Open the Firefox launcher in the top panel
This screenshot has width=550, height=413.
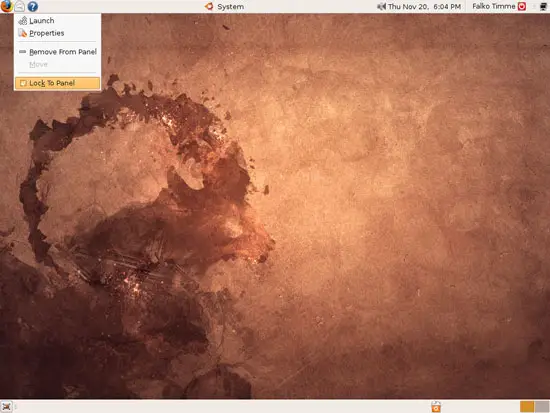click(6, 6)
